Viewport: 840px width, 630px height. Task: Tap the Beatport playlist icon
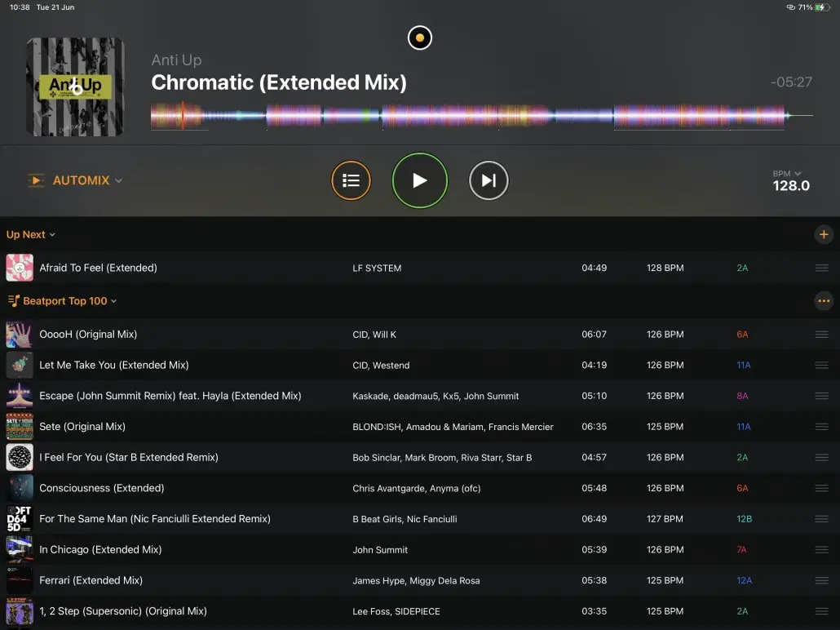(x=13, y=301)
